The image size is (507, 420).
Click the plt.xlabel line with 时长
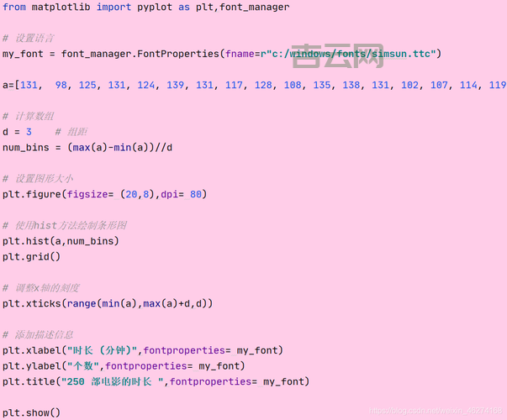143,350
